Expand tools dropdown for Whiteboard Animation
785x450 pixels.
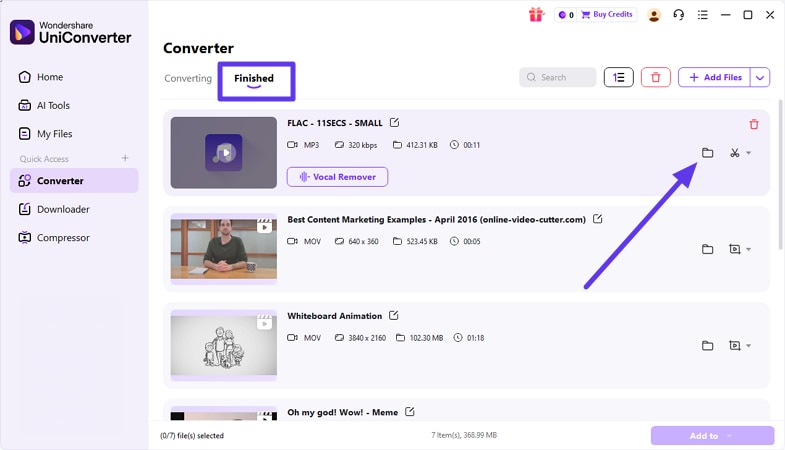(748, 345)
